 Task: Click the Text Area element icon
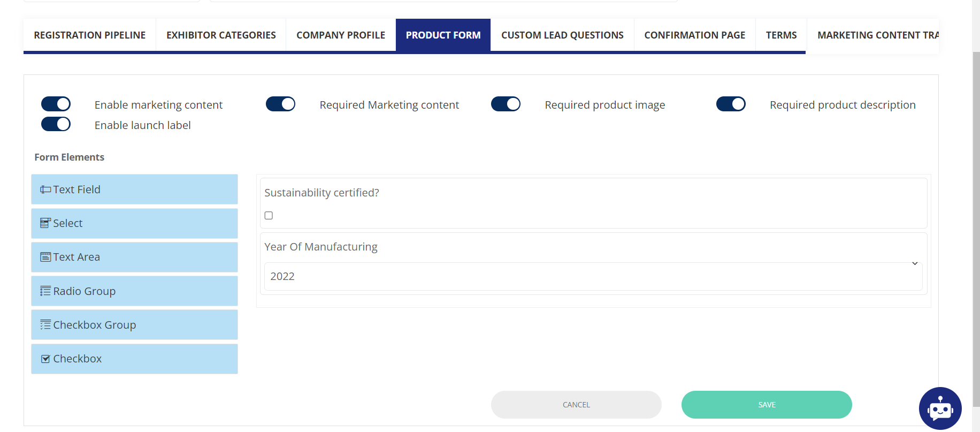pyautogui.click(x=45, y=257)
